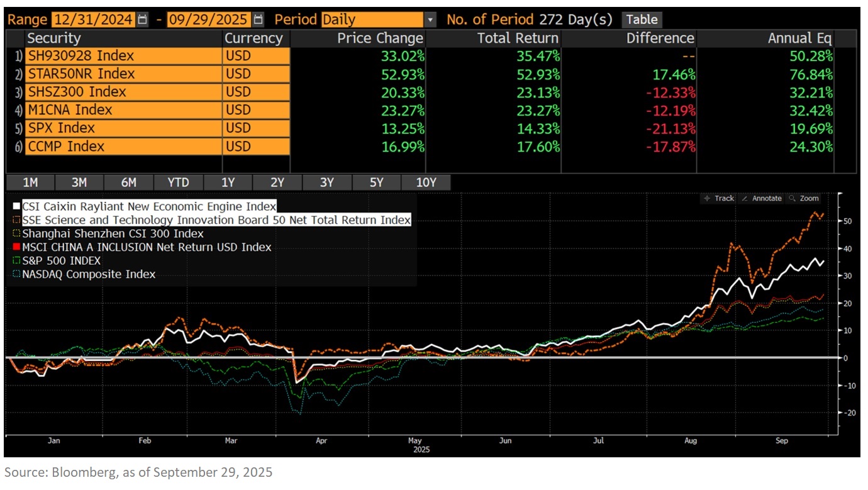Screen dimensions: 868x490
Task: Click the Table button
Action: coord(642,19)
